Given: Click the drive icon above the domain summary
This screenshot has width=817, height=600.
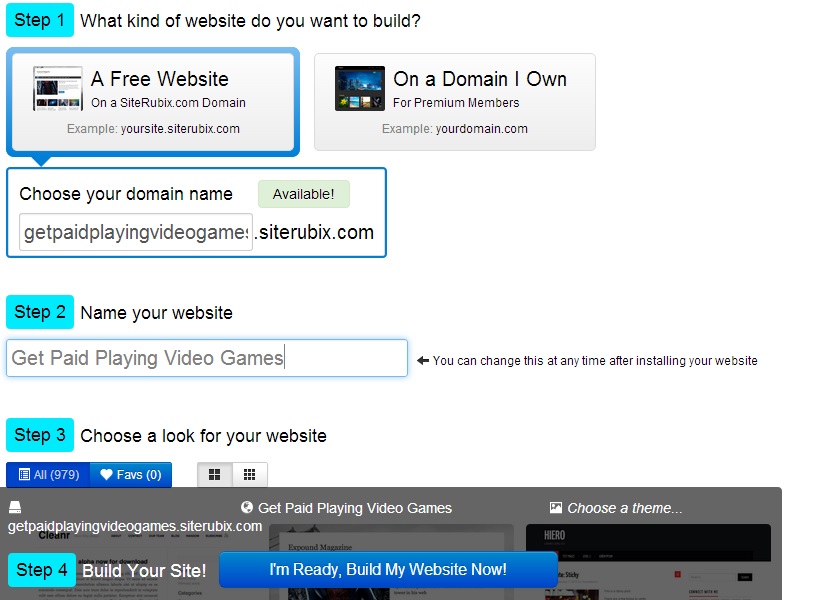Looking at the screenshot, I should point(15,507).
